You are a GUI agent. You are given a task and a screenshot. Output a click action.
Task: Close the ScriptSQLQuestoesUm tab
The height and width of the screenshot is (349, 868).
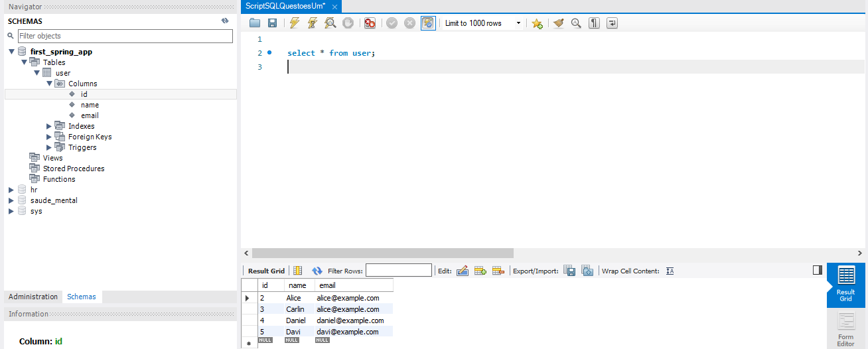click(335, 7)
